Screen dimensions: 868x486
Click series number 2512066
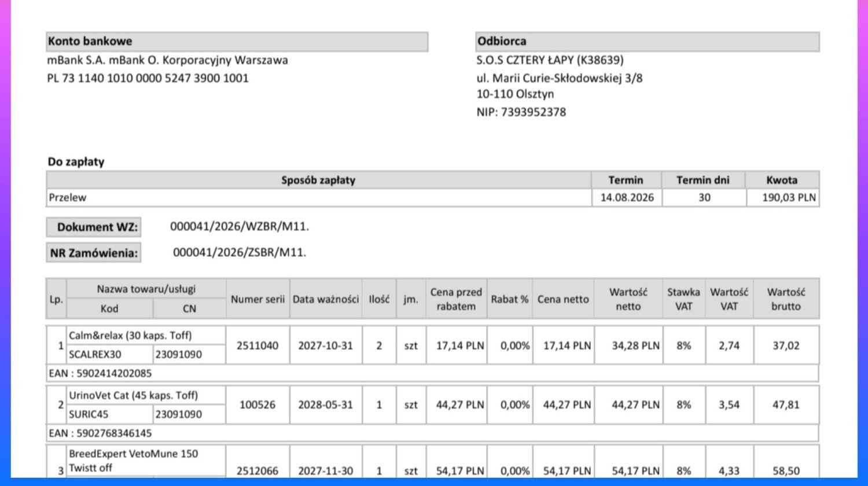[258, 471]
